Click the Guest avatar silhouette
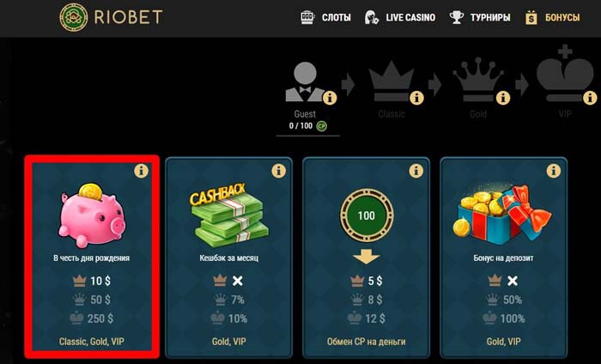 (x=305, y=82)
